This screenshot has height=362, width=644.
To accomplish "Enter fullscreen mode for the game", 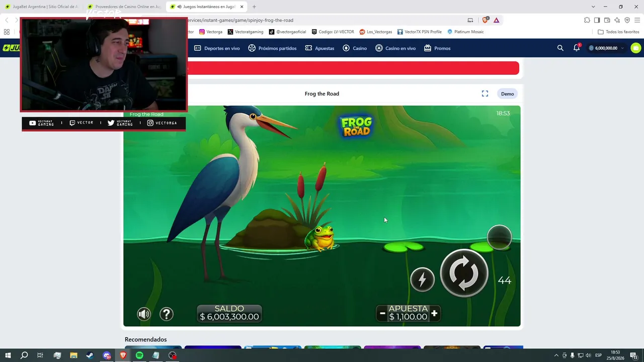I will pyautogui.click(x=485, y=94).
